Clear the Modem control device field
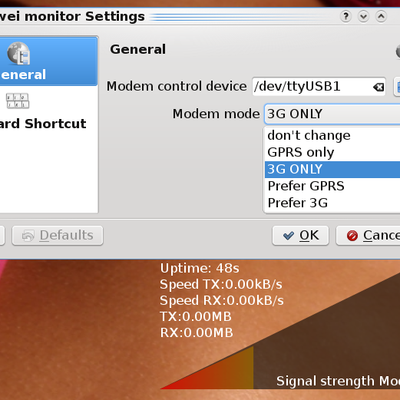The image size is (400, 400). pos(378,87)
